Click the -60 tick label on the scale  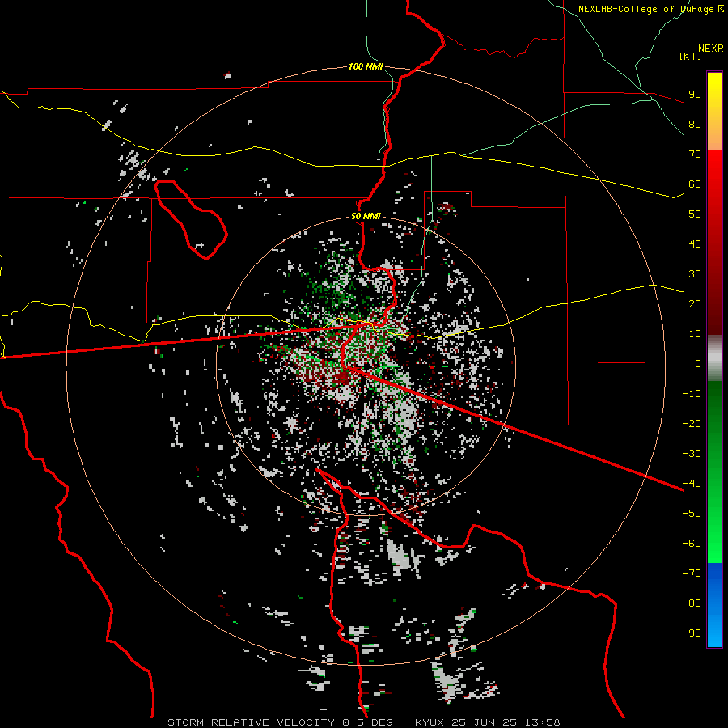pyautogui.click(x=692, y=544)
